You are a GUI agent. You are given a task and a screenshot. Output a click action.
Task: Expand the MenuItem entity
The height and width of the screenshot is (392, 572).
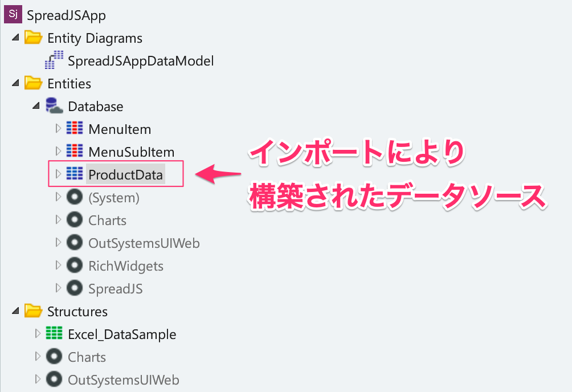[58, 128]
